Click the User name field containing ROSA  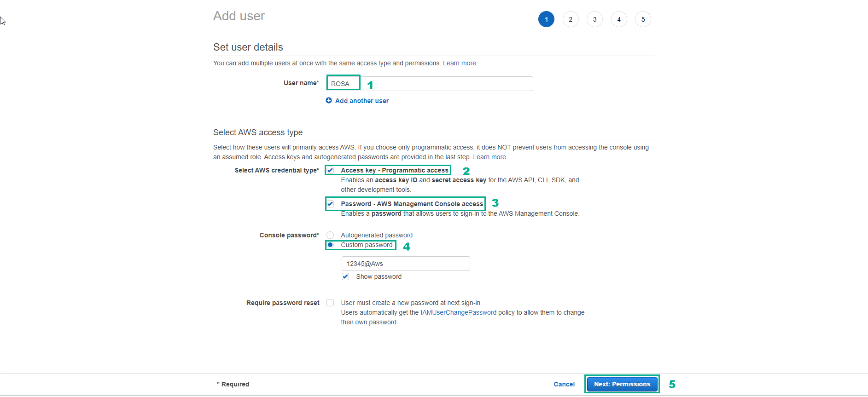tap(429, 84)
